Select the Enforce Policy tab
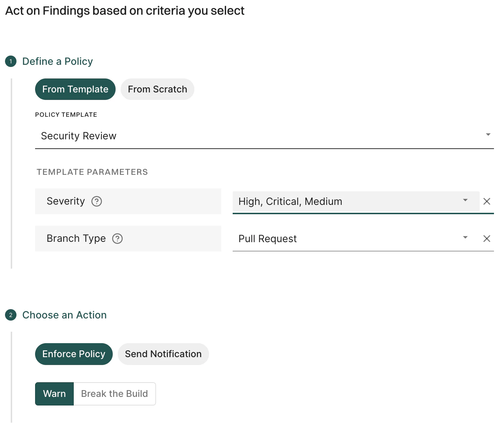 point(73,354)
